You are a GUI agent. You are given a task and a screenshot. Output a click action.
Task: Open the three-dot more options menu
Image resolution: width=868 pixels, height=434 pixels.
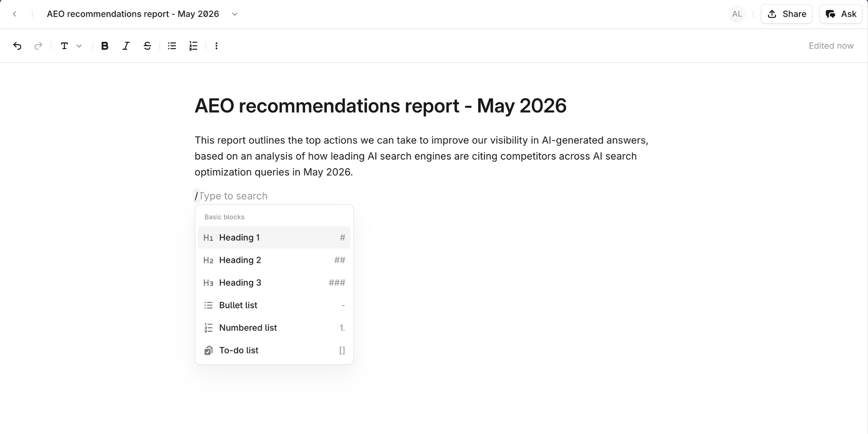coord(217,46)
